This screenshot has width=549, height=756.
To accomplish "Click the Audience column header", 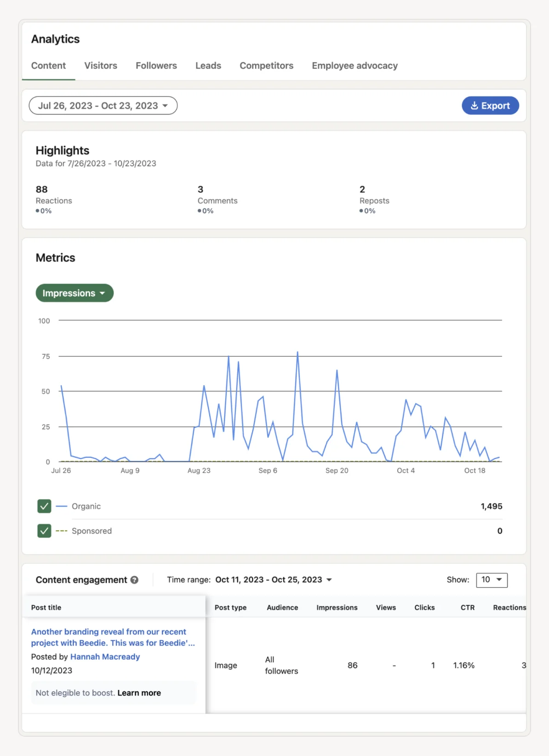I will pos(282,608).
